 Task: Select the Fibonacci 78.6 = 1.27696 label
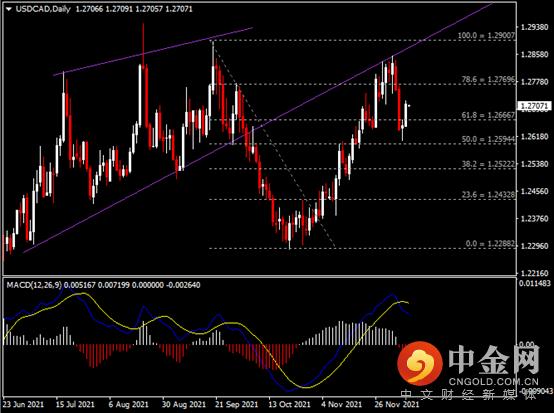point(488,79)
